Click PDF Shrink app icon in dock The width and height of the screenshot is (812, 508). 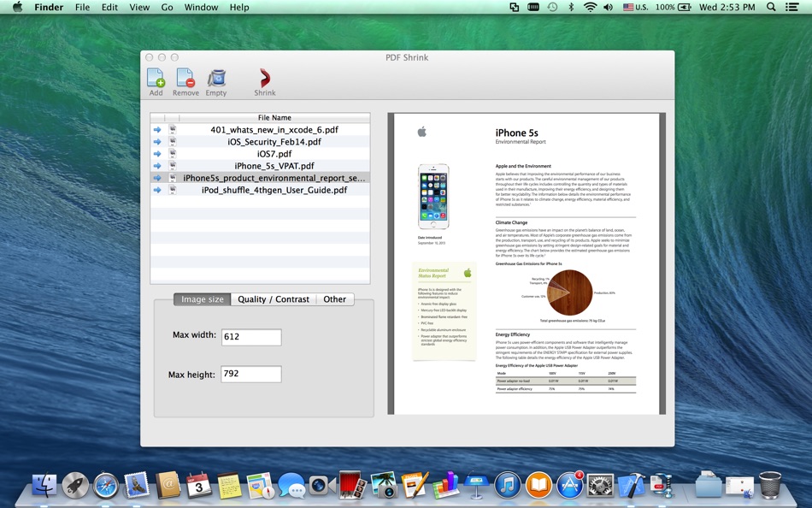(x=662, y=486)
